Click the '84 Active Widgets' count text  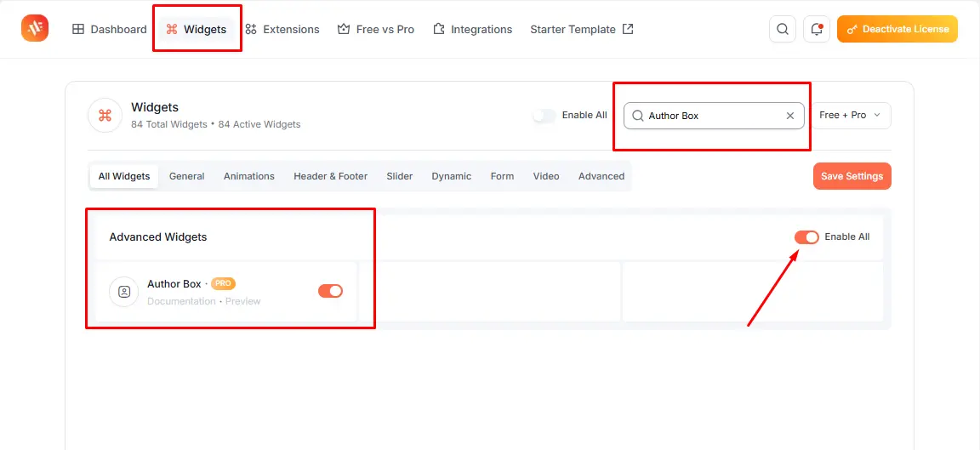259,124
